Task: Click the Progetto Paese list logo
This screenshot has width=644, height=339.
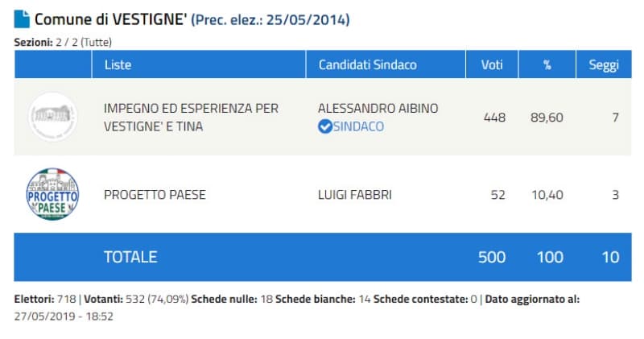Action: [x=52, y=194]
